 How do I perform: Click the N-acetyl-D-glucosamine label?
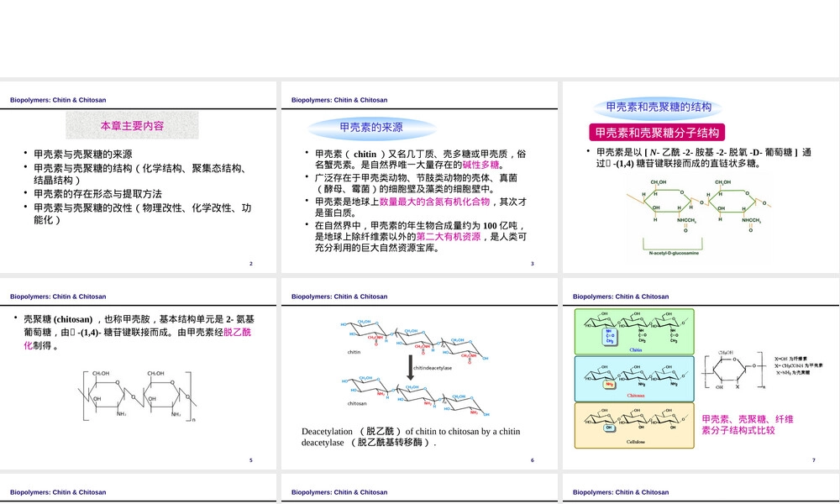click(x=674, y=253)
